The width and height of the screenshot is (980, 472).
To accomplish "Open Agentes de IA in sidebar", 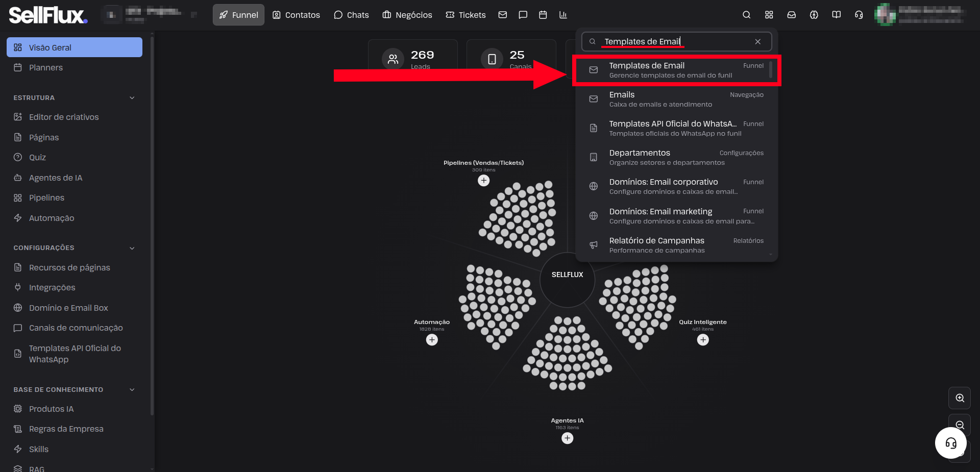I will coord(75,178).
